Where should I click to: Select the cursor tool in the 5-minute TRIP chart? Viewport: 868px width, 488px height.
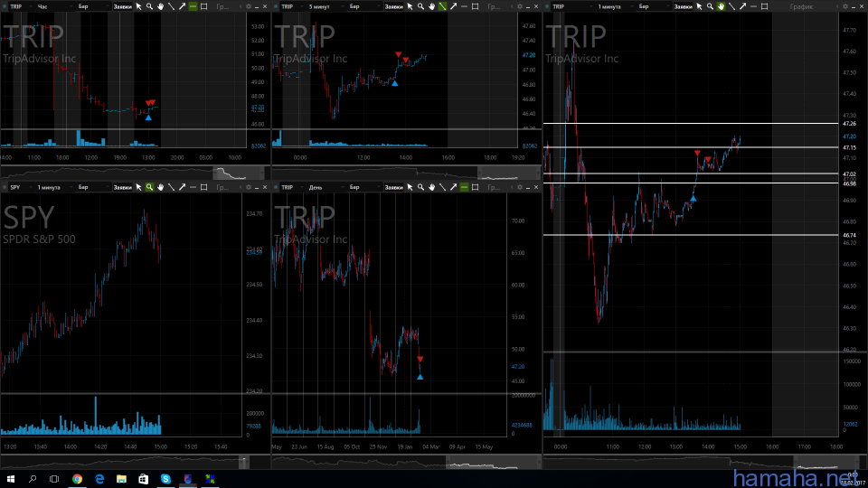[x=410, y=6]
